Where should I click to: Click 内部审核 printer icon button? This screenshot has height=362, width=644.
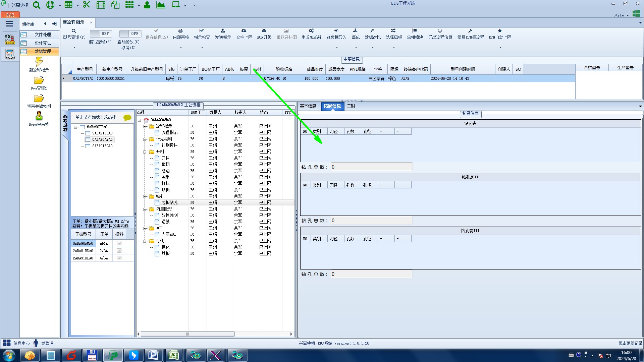181,34
